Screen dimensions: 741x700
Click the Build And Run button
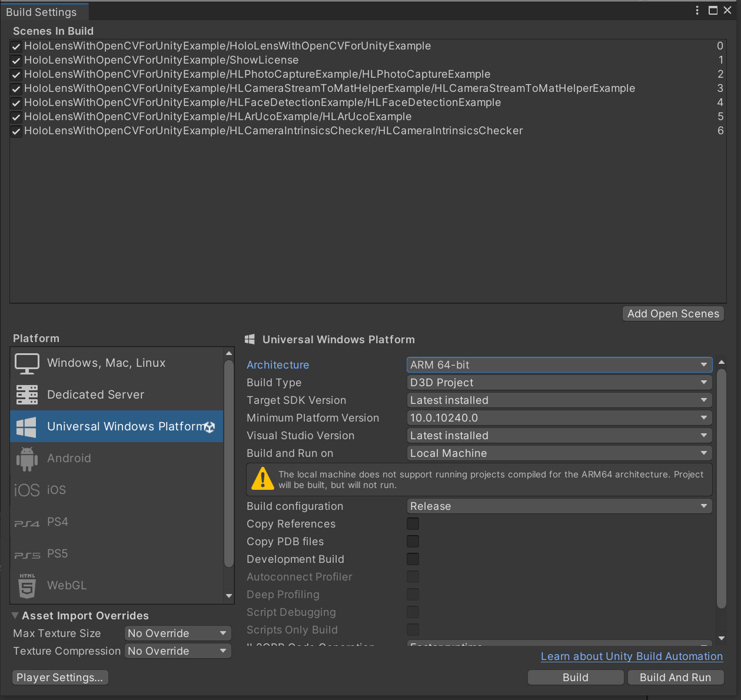click(676, 678)
